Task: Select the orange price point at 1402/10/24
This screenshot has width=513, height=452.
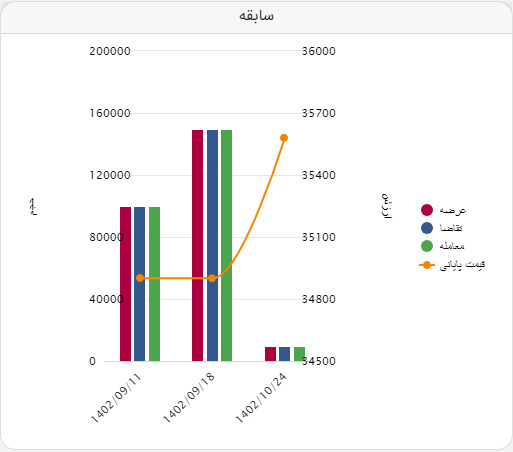Action: pos(284,138)
